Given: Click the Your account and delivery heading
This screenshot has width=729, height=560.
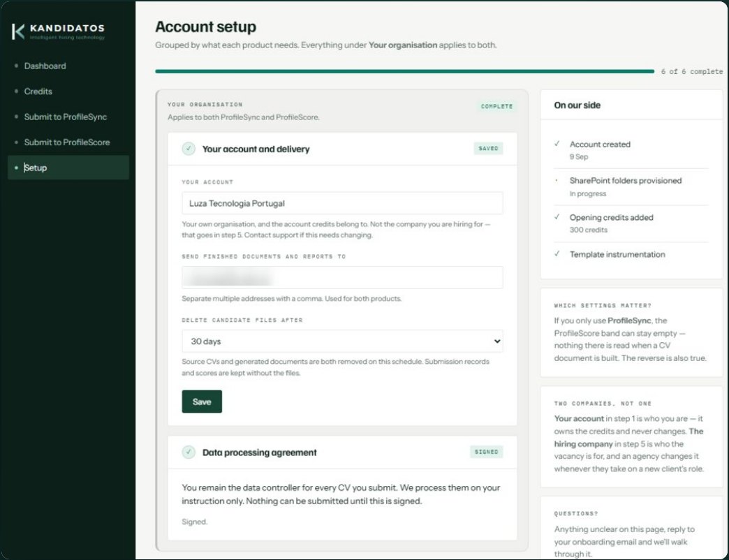Looking at the screenshot, I should (256, 149).
